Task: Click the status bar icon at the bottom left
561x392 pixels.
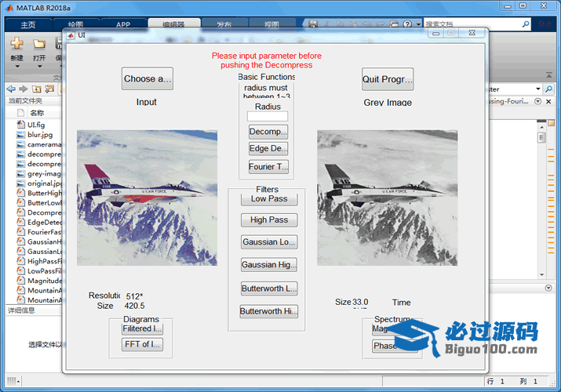Action: tap(13, 381)
